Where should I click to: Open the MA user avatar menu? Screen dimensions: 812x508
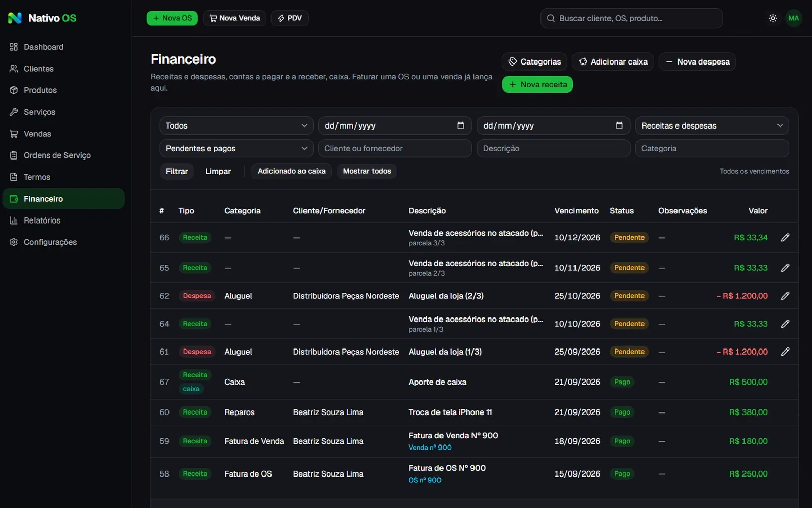pyautogui.click(x=794, y=18)
